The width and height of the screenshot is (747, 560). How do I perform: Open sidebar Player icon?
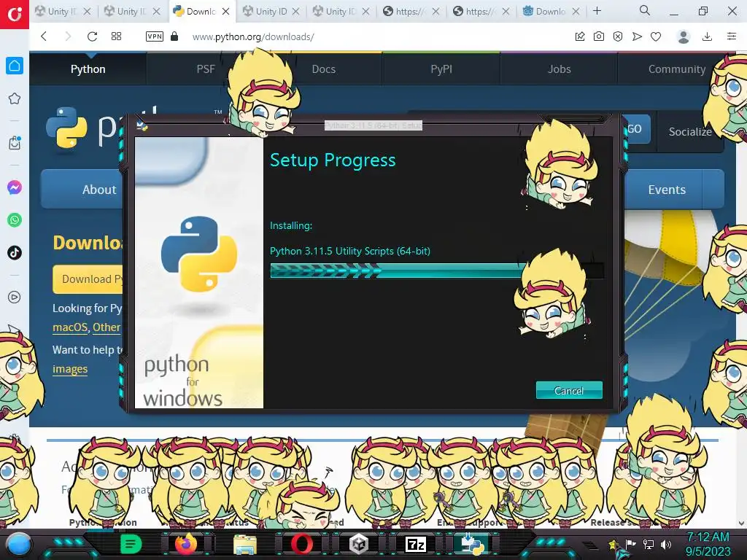click(15, 297)
